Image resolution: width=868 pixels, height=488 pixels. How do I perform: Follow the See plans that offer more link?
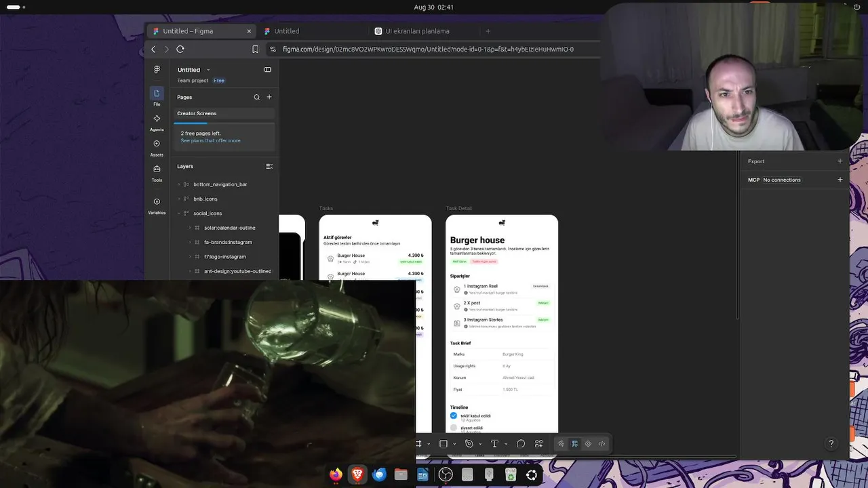[210, 141]
